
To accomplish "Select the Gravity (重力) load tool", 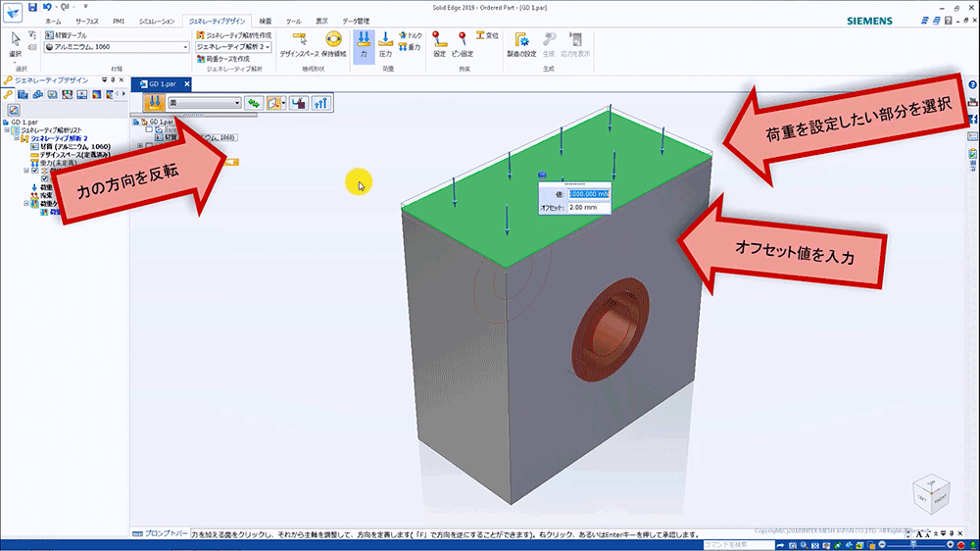I will [x=410, y=47].
